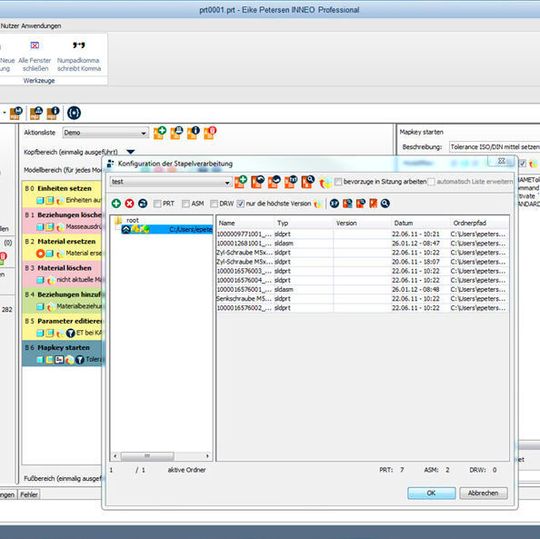This screenshot has width=540, height=539.
Task: Sort file list by Typ column
Action: [x=303, y=223]
